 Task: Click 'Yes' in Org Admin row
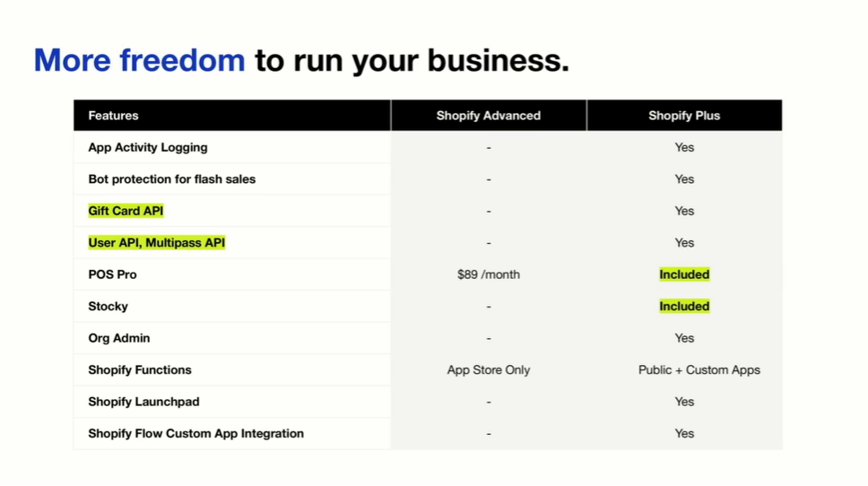[684, 338]
